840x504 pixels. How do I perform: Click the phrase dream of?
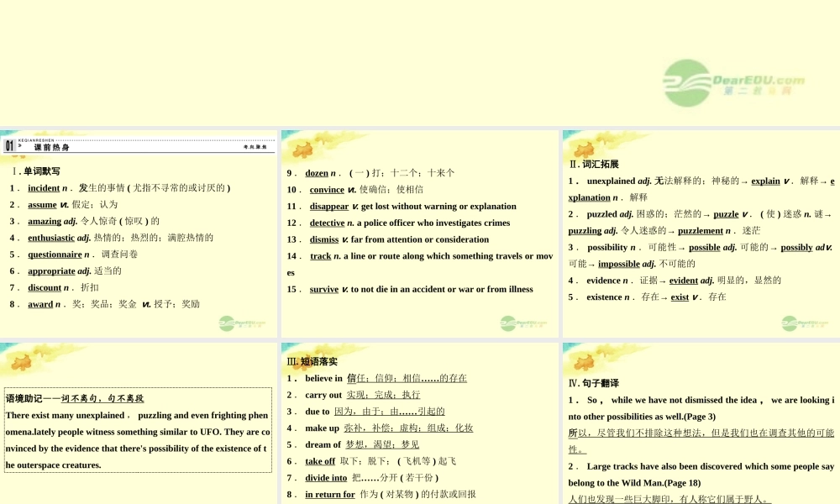coord(323,444)
